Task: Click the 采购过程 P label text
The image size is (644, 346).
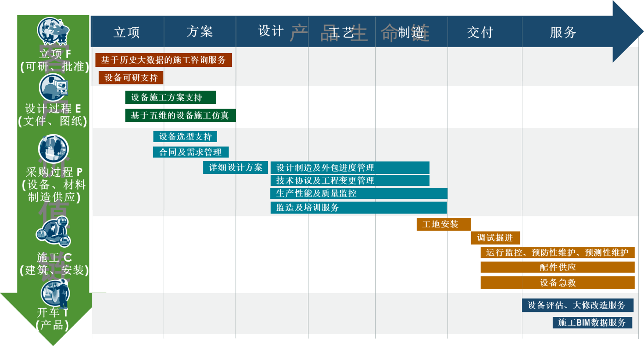Action: point(54,173)
